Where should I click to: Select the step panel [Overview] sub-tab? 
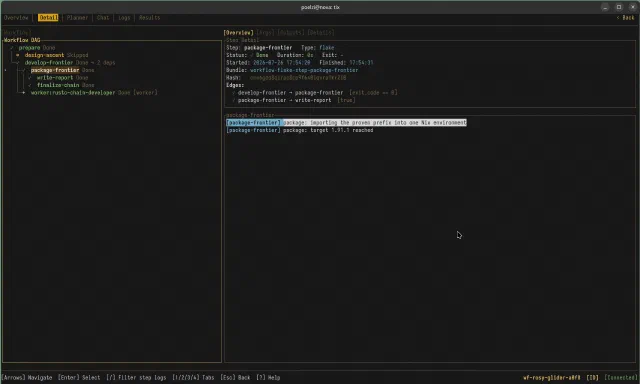pos(238,33)
